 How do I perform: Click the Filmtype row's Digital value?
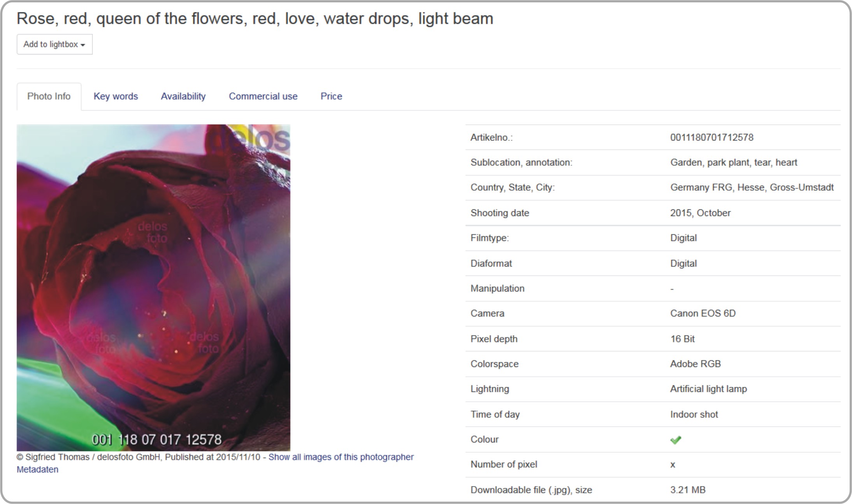683,238
